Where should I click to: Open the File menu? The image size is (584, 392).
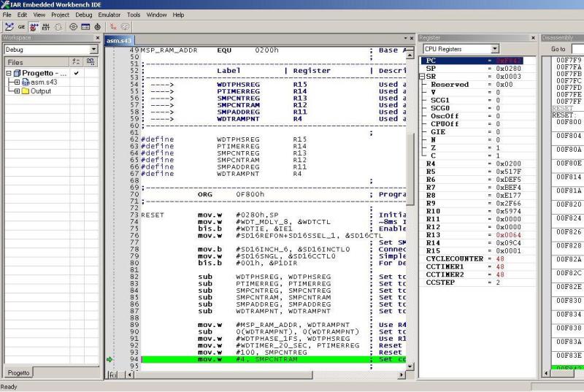(7, 15)
